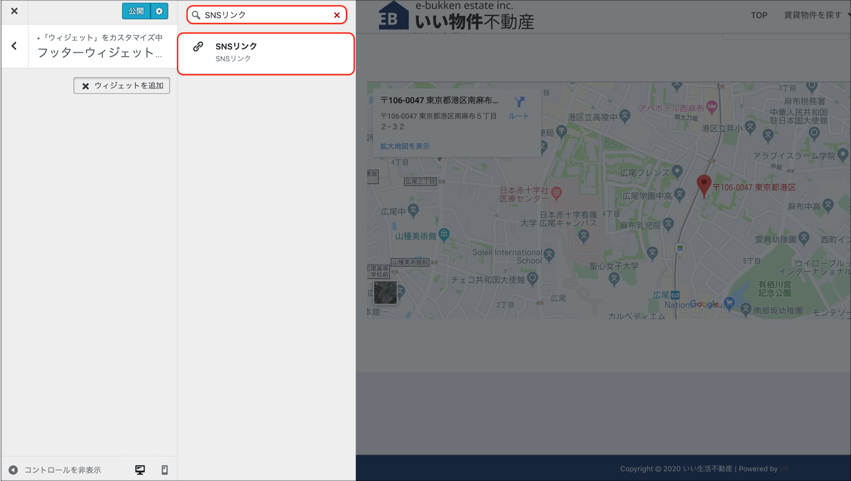
Task: Expand the 賃貸物件を探す menu dropdown
Action: (x=815, y=15)
